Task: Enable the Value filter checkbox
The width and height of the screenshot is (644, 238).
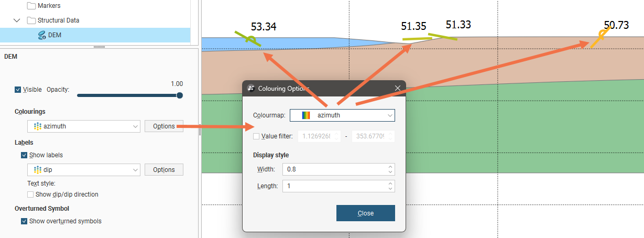Action: coord(256,136)
